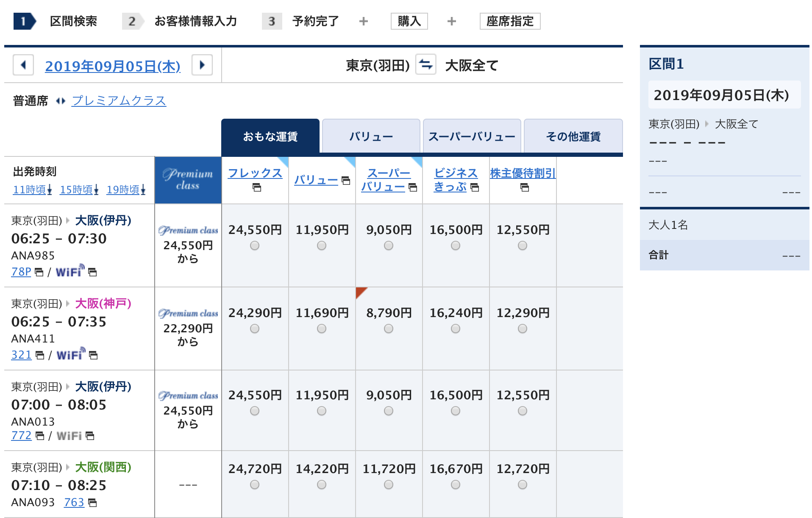Viewport: 812px width, 518px height.
Task: Open 772 aircraft type link
Action: tap(22, 435)
